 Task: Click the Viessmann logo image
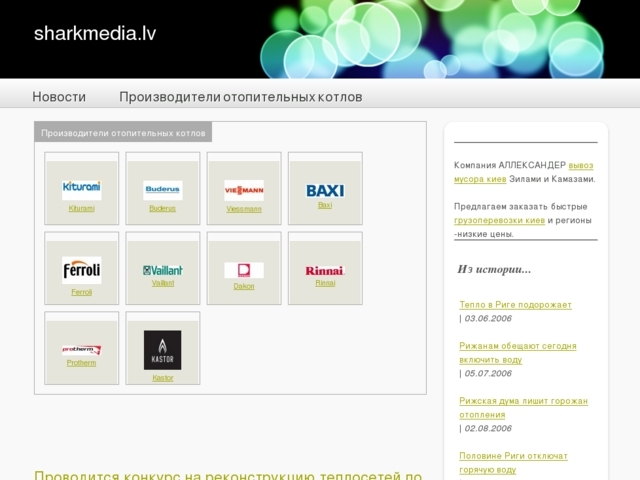click(244, 190)
